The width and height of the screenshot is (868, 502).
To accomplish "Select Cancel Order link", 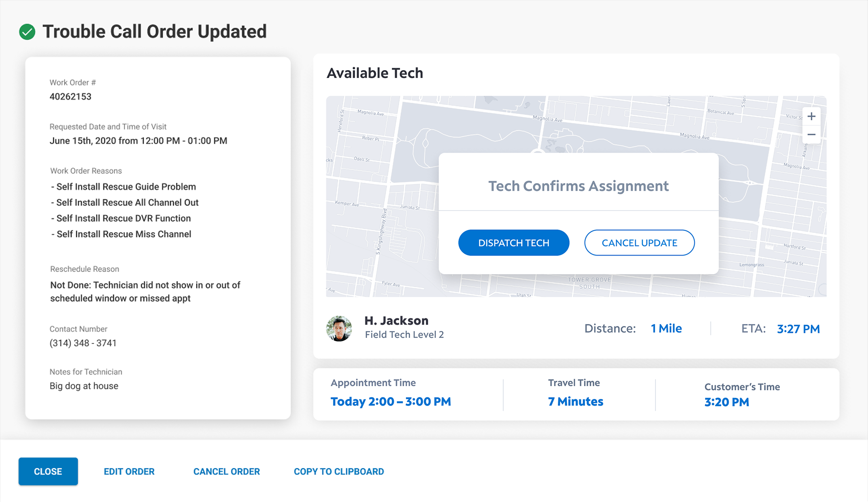I will [226, 471].
